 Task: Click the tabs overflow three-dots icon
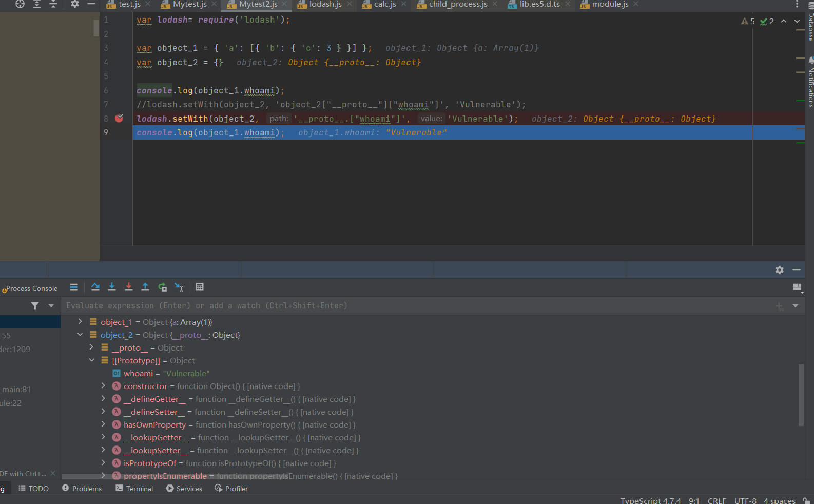[797, 4]
